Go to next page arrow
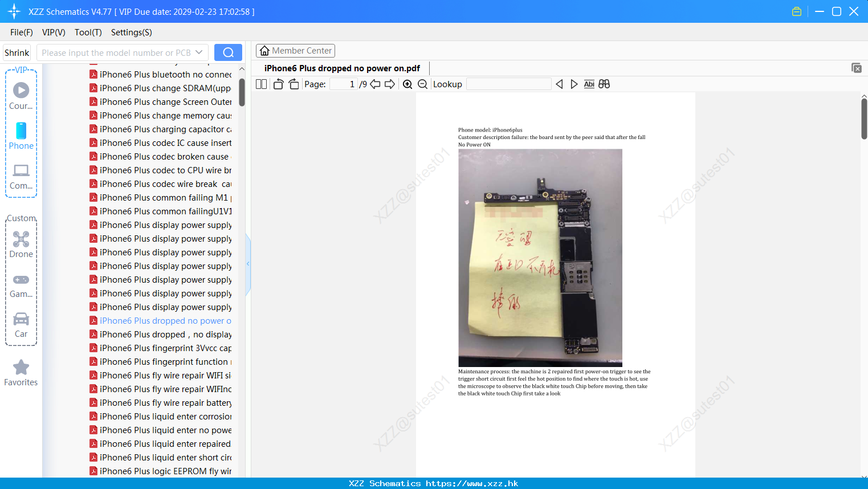 [390, 84]
